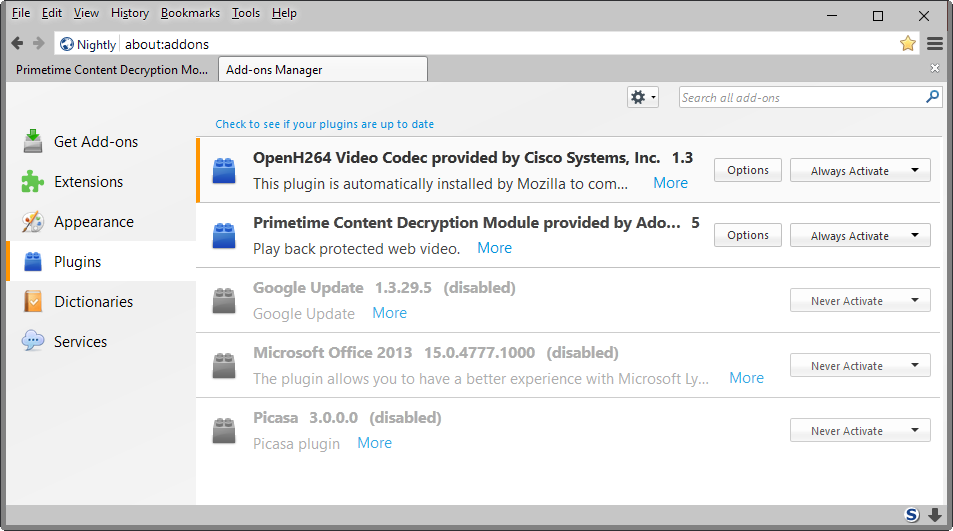Select the Add-ons Manager tab
Image resolution: width=953 pixels, height=531 pixels.
(323, 69)
